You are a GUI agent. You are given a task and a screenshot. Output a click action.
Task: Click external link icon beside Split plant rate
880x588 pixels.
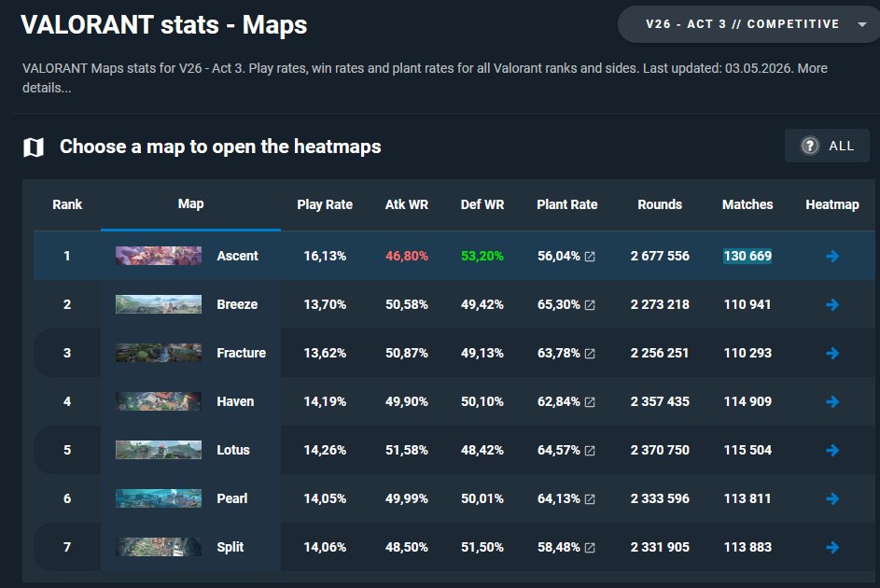[x=590, y=548]
